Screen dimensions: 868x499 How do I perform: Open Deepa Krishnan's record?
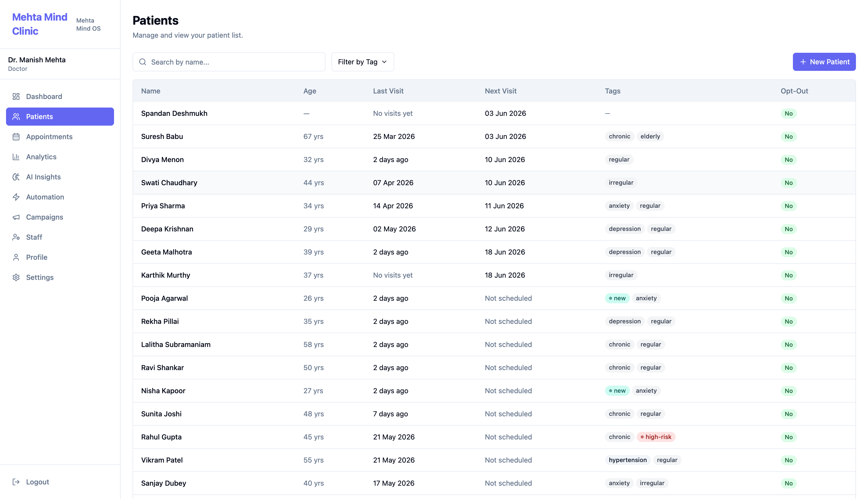494,229
